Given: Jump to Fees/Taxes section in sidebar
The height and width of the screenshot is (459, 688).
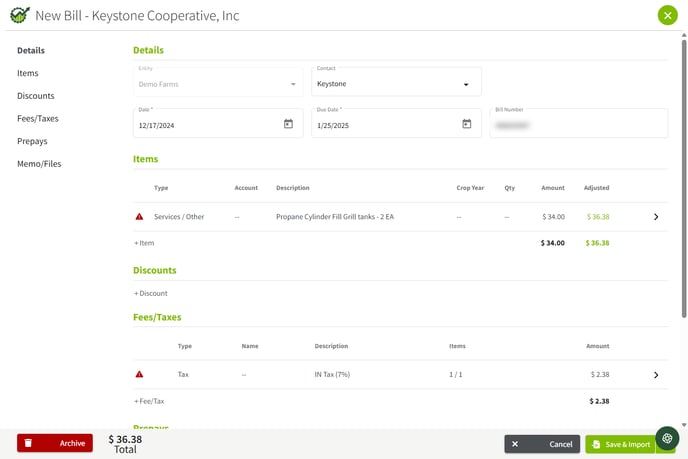Looking at the screenshot, I should (38, 118).
